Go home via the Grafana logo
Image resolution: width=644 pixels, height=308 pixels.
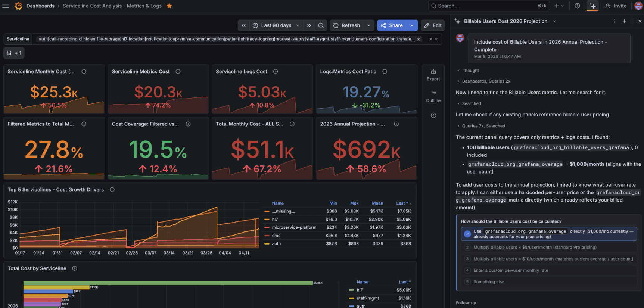point(18,6)
